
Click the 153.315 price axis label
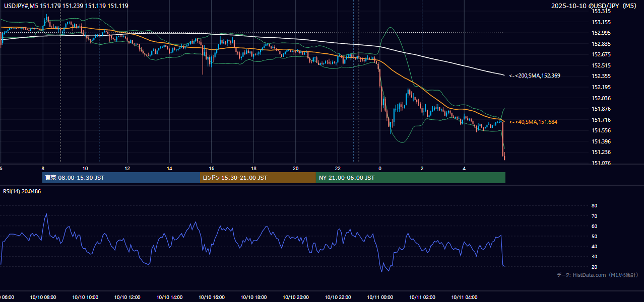[x=601, y=11]
